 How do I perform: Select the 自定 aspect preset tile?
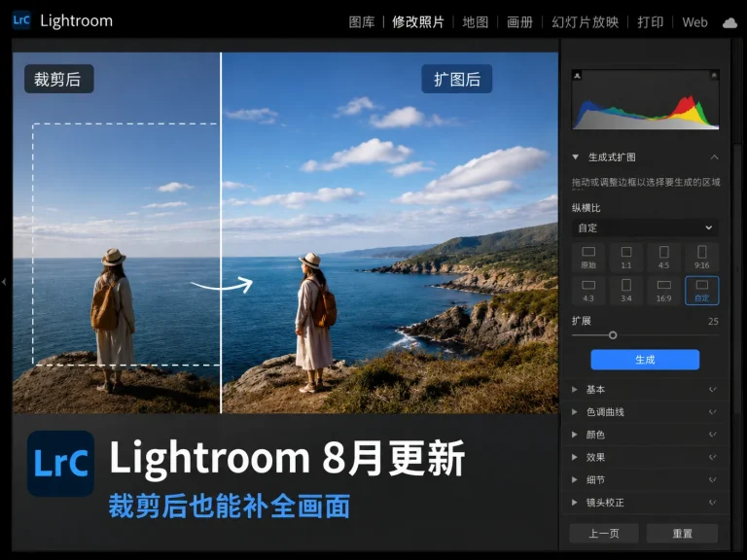click(x=701, y=291)
